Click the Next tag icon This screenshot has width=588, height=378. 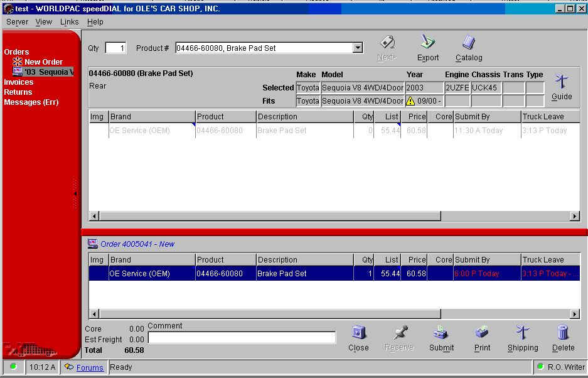click(x=387, y=42)
